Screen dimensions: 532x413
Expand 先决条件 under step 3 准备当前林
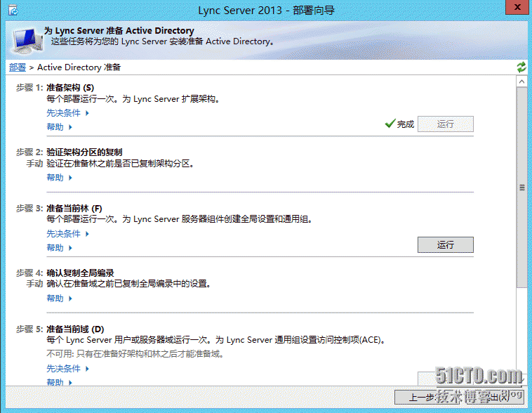67,234
